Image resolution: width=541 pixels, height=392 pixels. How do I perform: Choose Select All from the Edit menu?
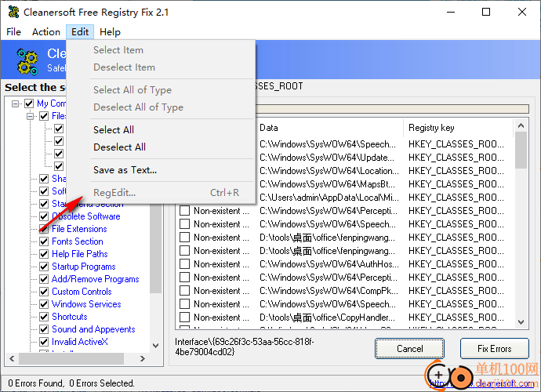click(x=162, y=129)
